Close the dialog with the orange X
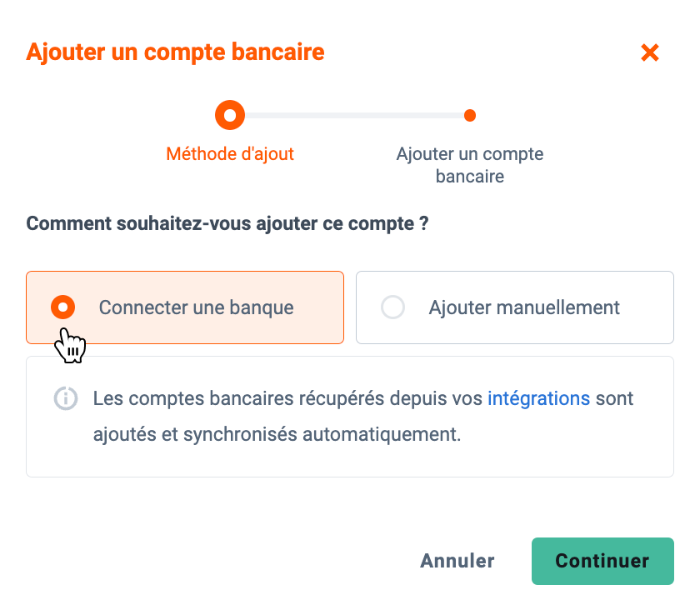 point(649,52)
